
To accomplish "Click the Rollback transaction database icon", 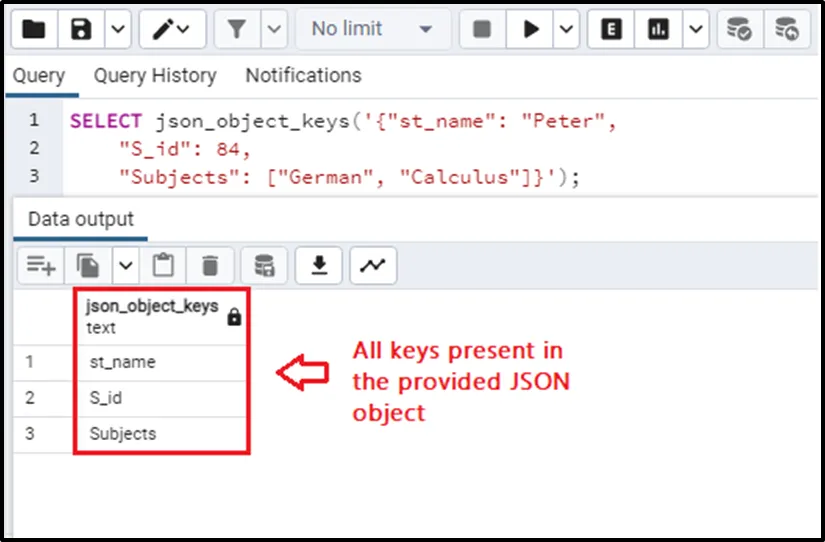I will coord(787,29).
